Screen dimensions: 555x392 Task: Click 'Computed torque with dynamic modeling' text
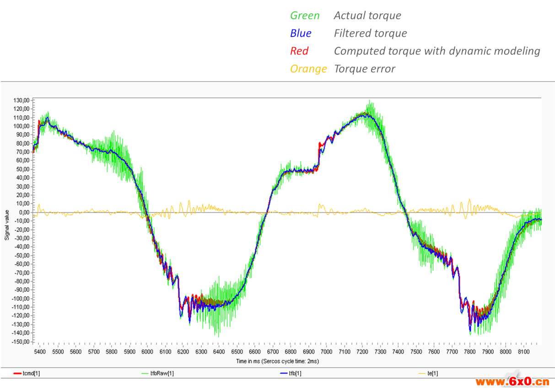point(437,51)
